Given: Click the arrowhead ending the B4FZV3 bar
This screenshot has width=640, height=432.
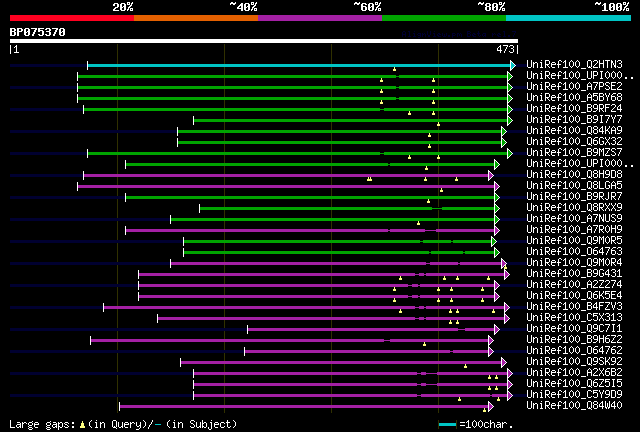Looking at the screenshot, I should pyautogui.click(x=507, y=307).
